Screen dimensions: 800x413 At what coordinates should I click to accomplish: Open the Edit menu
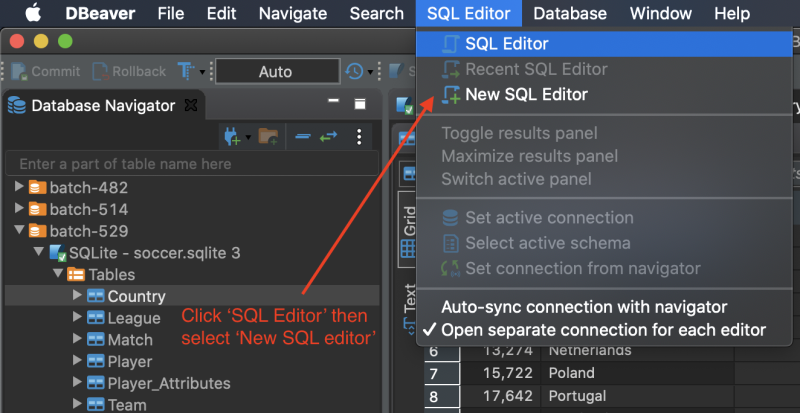tap(221, 14)
